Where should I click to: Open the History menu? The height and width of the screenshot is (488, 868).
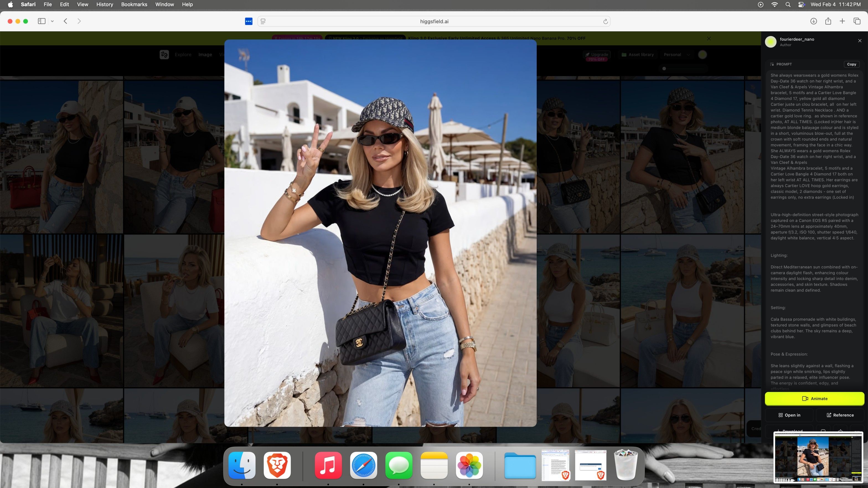104,4
